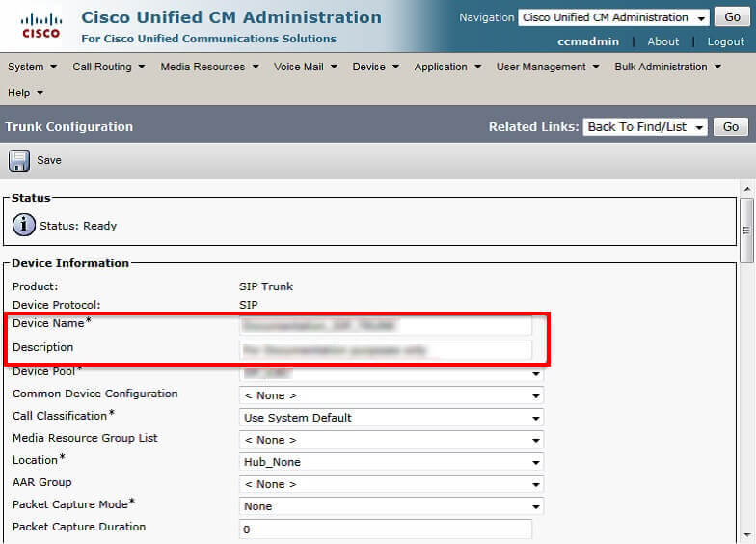Click the 'Trunk Configuration' heading
Viewport: 756px width, 544px height.
coord(69,127)
